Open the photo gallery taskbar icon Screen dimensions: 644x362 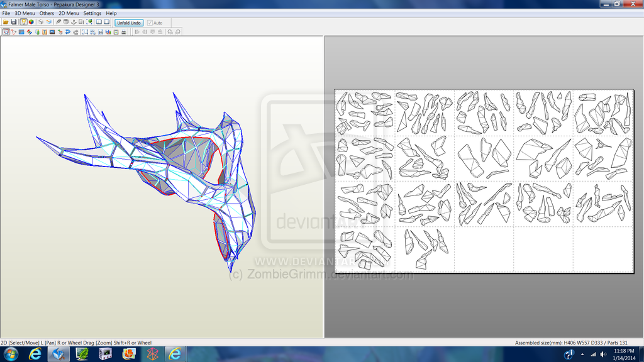click(x=129, y=354)
